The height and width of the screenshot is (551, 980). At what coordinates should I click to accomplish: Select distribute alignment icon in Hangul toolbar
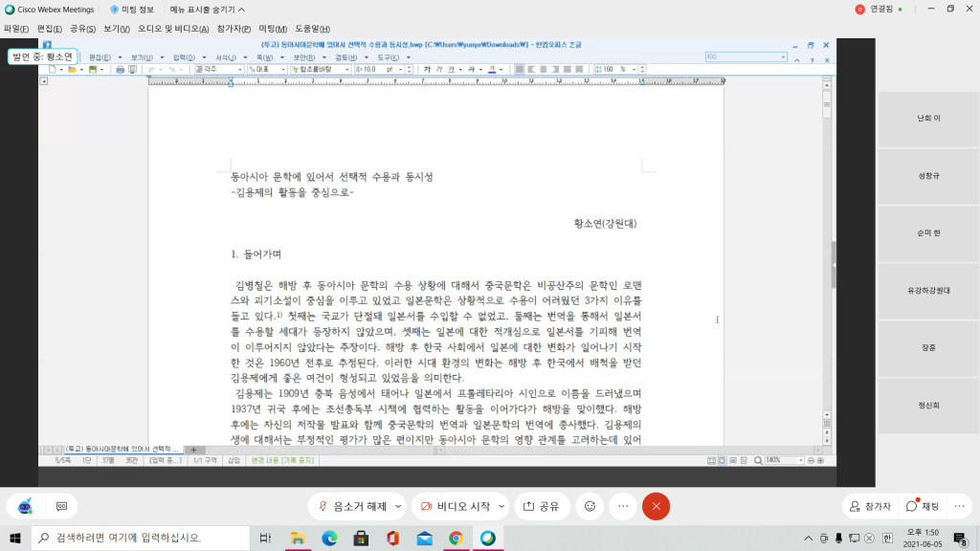(568, 69)
